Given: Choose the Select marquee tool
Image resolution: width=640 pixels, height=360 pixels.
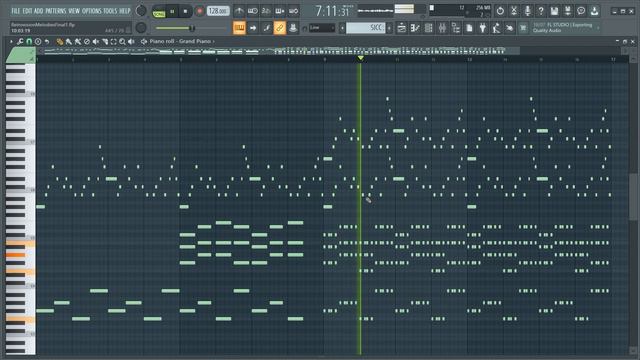Looking at the screenshot, I should pos(113,41).
